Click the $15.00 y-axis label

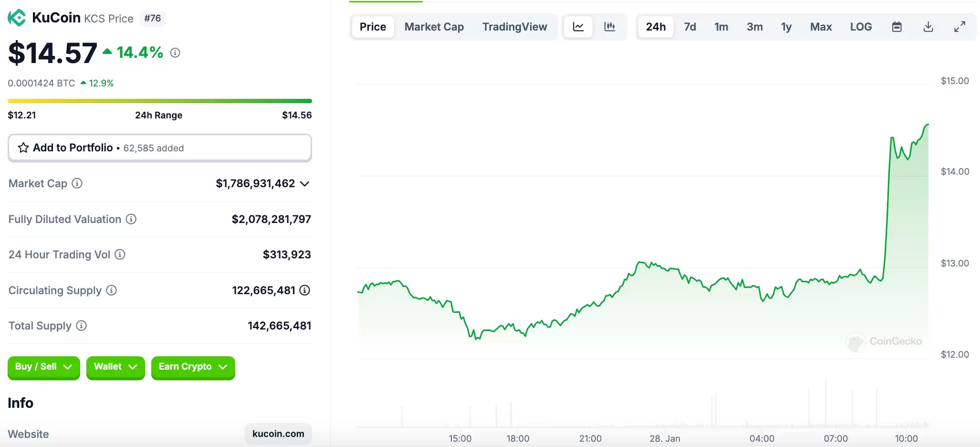point(955,81)
